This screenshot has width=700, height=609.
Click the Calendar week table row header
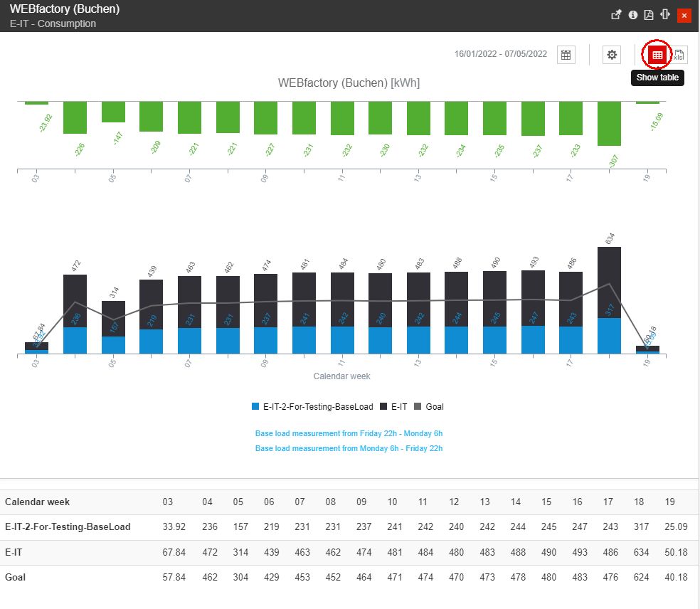(x=38, y=502)
